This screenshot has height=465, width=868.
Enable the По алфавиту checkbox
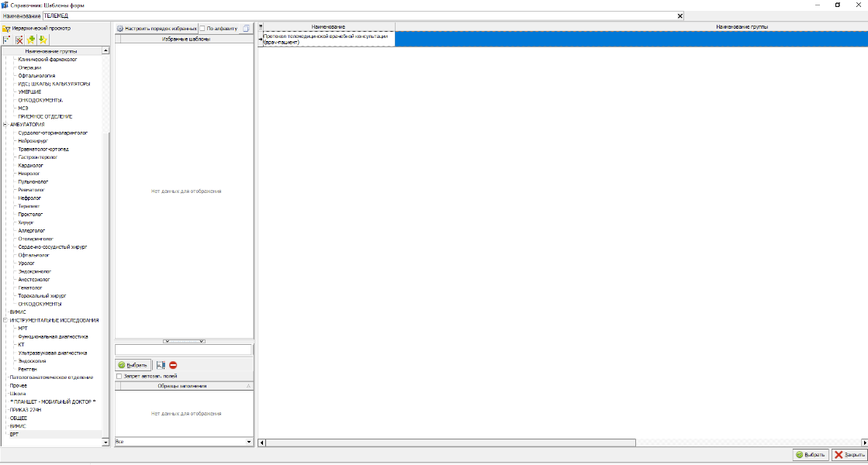tap(202, 29)
